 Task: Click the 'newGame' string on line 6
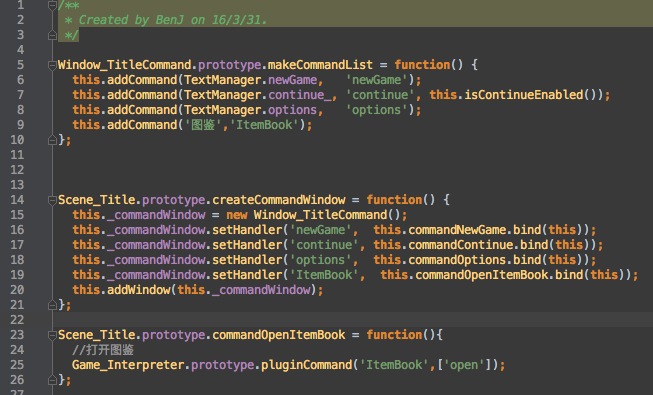[x=377, y=80]
